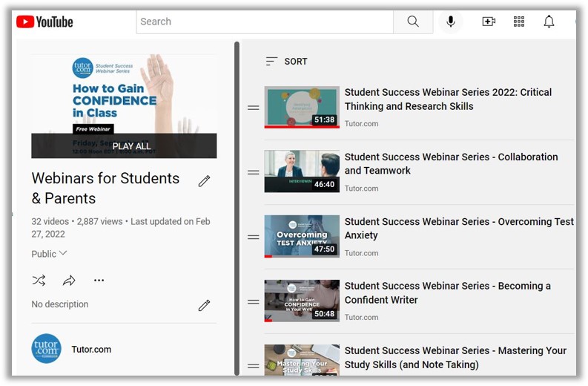Screen dimensions: 588x386
Task: Grab the reorder handle for Critical Thinking video
Action: click(254, 108)
